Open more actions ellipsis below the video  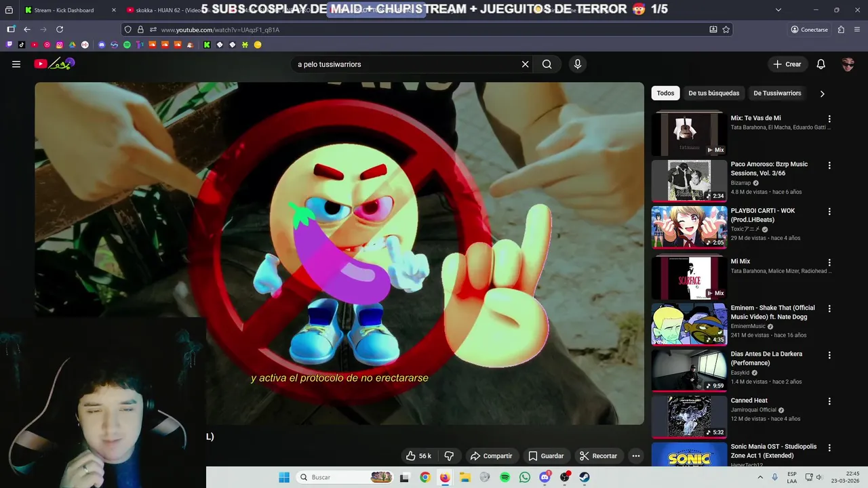pos(635,456)
